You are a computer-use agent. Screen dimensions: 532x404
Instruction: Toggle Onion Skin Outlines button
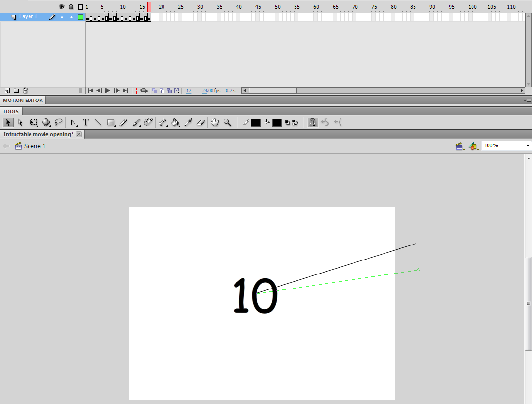(x=162, y=91)
